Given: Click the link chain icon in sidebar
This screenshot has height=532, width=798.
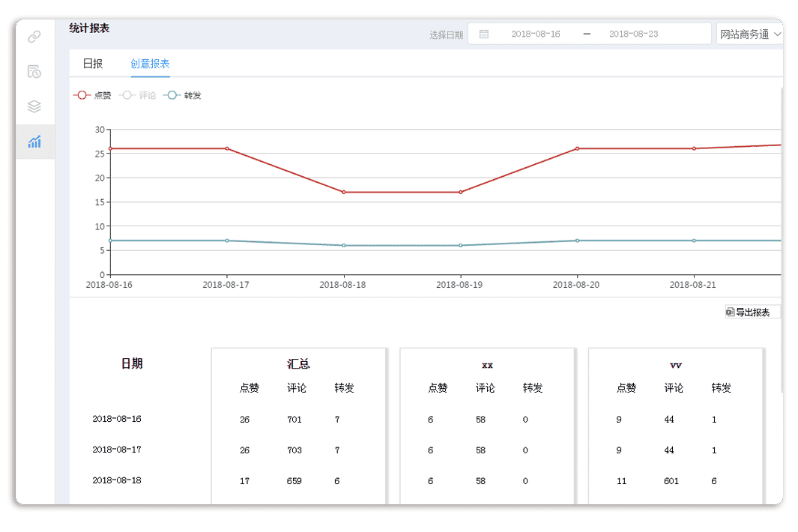Looking at the screenshot, I should 34,37.
